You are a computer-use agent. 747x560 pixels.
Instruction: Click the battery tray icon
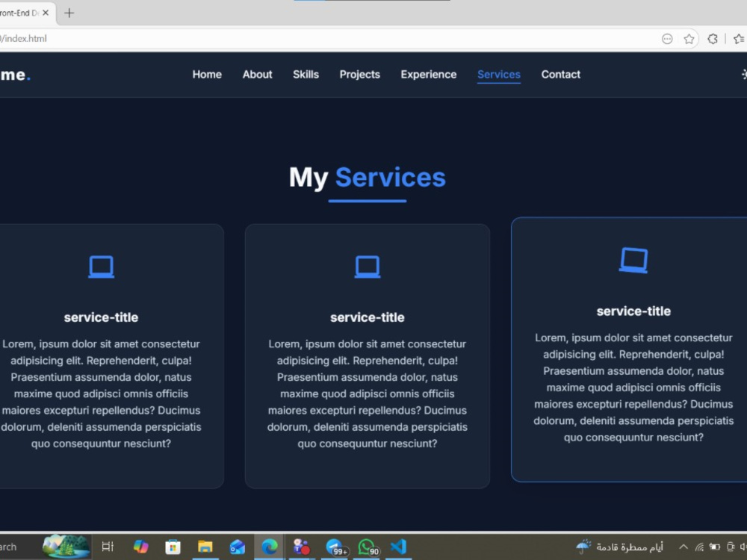coord(715,547)
